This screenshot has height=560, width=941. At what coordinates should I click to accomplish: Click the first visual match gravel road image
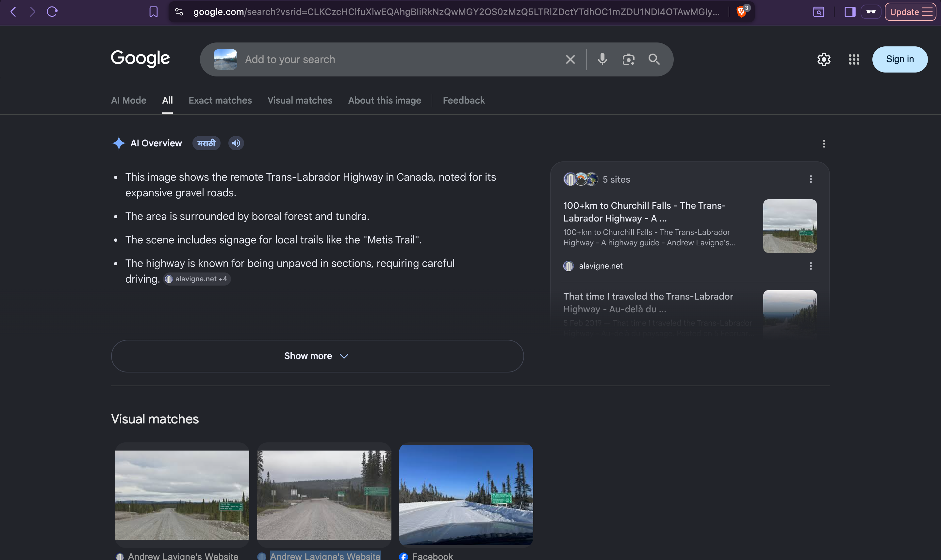182,495
